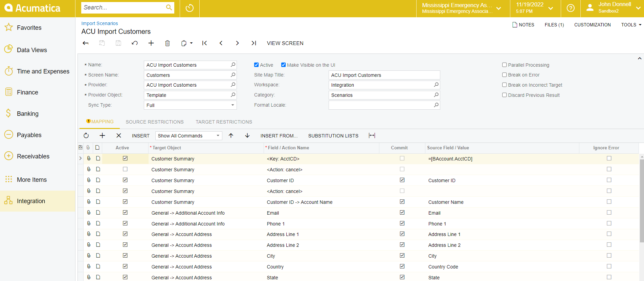Open the Name field lookup magnifier

tap(233, 65)
